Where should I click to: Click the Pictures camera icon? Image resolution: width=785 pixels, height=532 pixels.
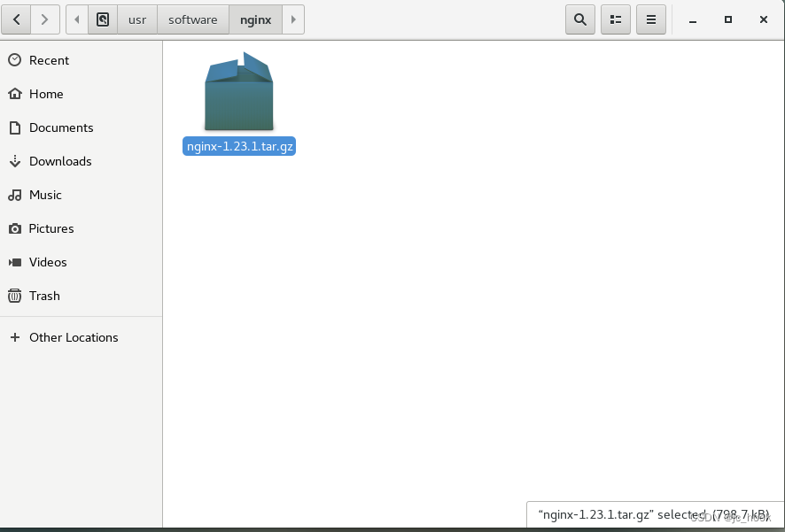pos(15,228)
